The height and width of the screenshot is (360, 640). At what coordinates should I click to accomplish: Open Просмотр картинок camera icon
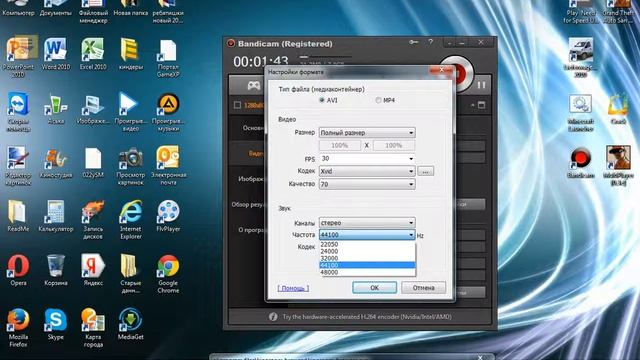(x=130, y=166)
